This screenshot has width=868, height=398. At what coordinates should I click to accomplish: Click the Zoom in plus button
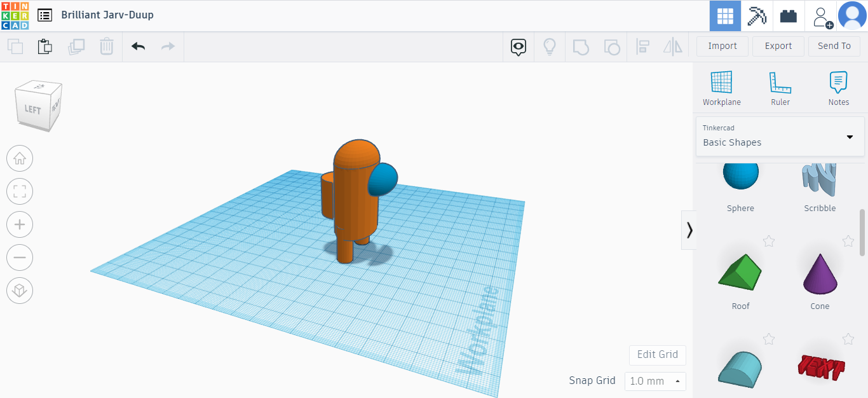[x=20, y=224]
